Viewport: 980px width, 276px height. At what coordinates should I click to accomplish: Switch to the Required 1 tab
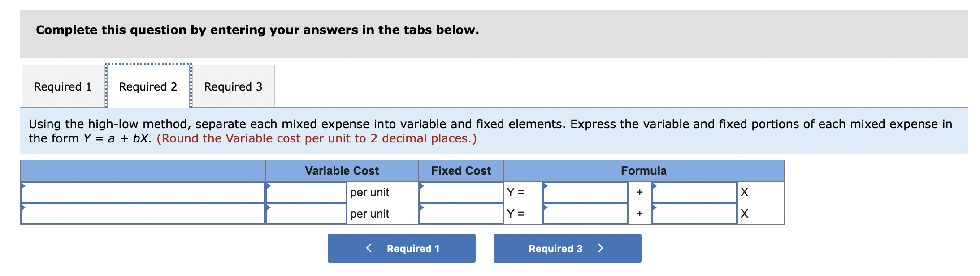pyautogui.click(x=62, y=86)
